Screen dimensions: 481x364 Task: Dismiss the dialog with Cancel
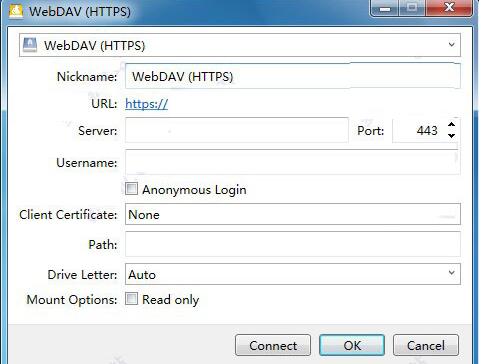(426, 345)
